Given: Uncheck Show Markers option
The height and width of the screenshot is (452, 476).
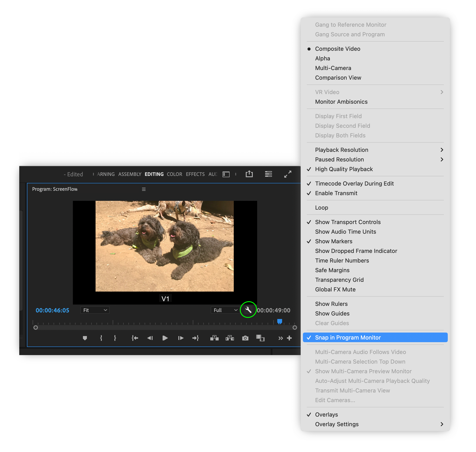Looking at the screenshot, I should [334, 241].
